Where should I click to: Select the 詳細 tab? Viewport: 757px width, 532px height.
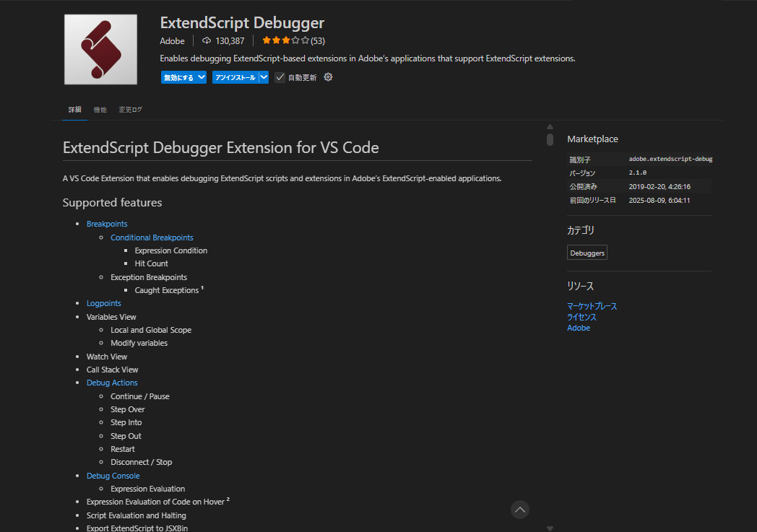pyautogui.click(x=75, y=110)
